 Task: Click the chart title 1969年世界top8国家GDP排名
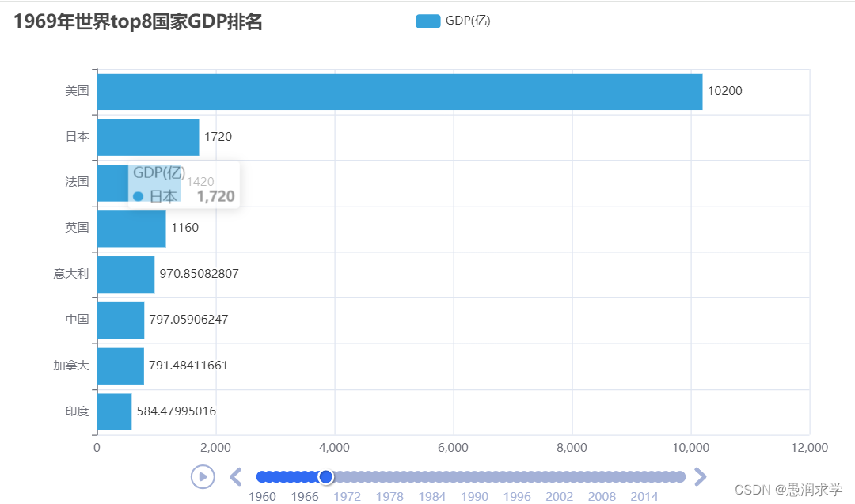[x=138, y=22]
